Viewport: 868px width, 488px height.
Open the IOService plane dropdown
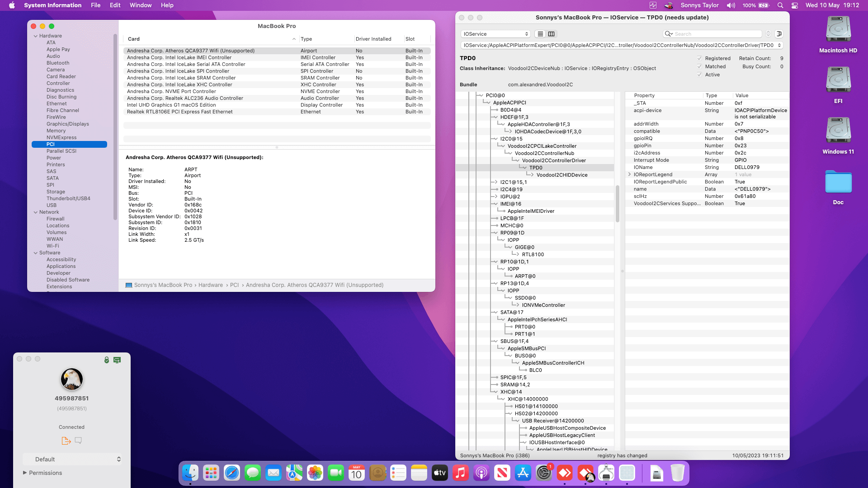(x=495, y=34)
